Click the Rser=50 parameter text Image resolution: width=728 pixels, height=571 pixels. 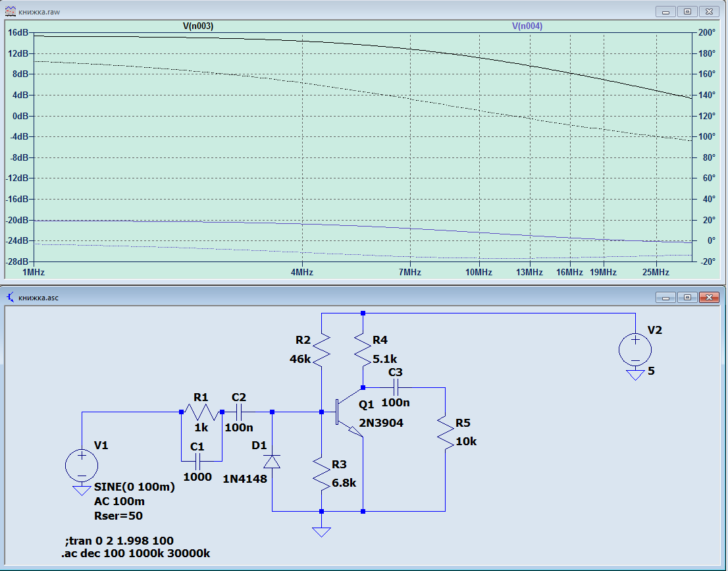(118, 516)
